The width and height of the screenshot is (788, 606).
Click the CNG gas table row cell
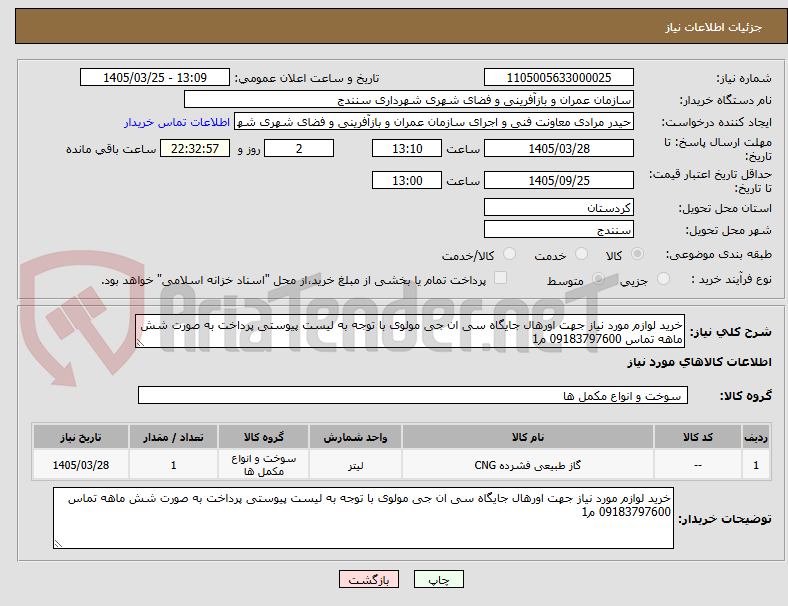pos(528,465)
